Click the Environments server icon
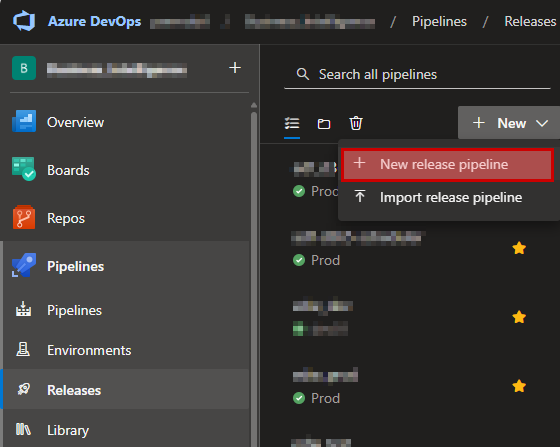560x447 pixels. [x=23, y=349]
